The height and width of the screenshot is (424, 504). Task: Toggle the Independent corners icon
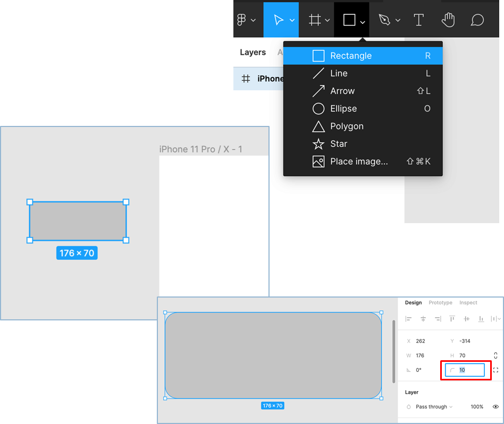pos(495,370)
